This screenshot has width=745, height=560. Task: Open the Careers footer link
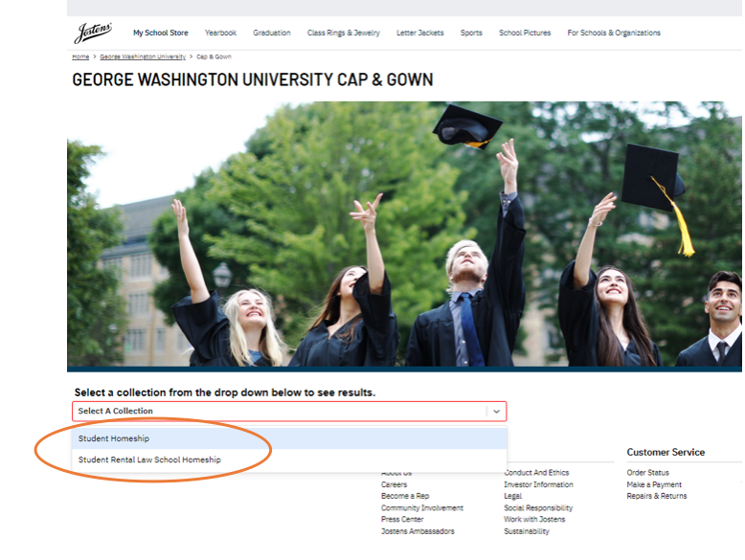pyautogui.click(x=394, y=484)
